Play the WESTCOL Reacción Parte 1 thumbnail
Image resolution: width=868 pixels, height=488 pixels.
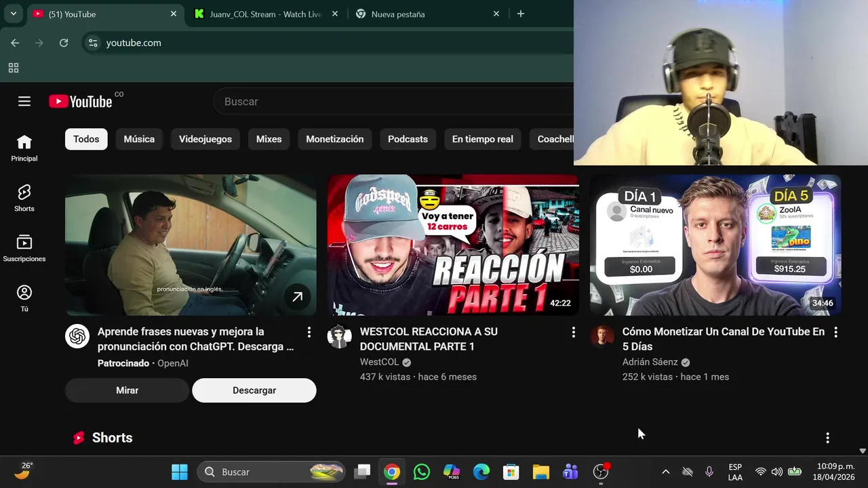(453, 245)
